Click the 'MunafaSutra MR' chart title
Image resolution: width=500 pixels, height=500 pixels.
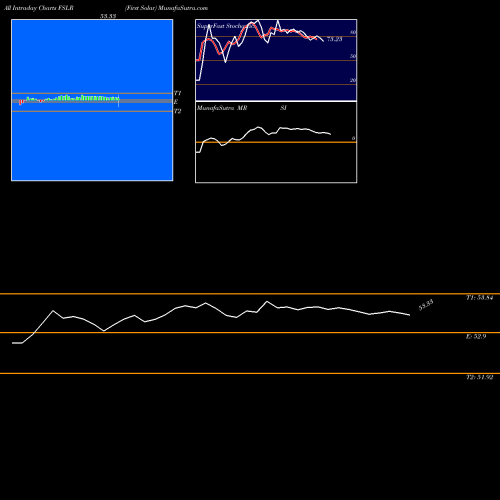point(222,108)
